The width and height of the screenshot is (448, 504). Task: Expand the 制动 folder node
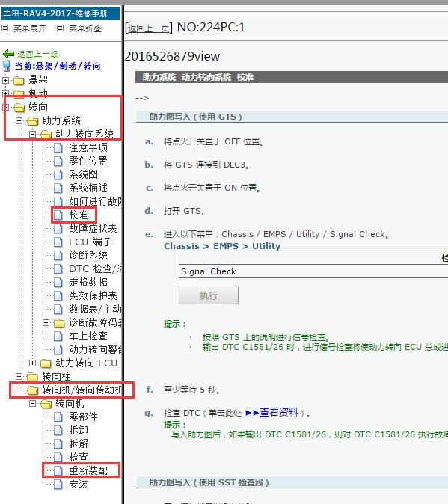(5, 93)
